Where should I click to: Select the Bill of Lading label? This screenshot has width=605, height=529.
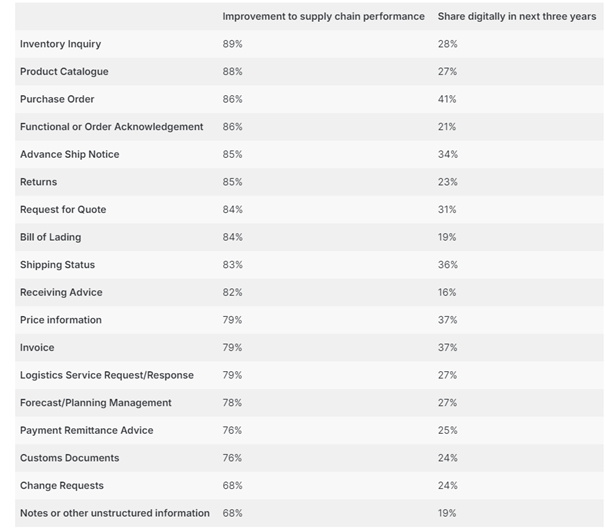51,237
